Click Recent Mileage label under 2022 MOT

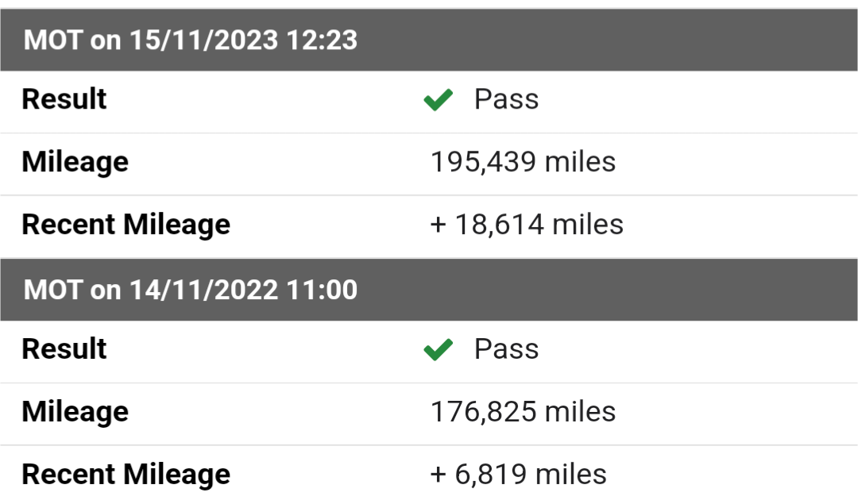[126, 475]
